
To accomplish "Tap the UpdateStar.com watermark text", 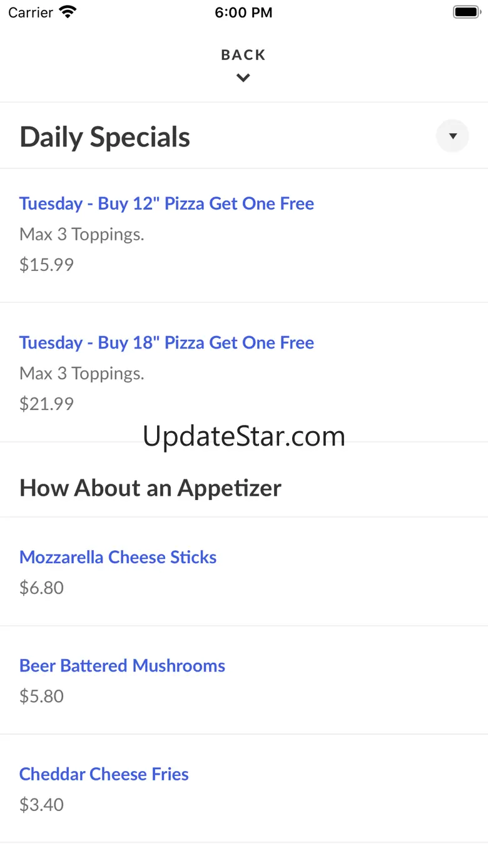I will click(x=243, y=436).
